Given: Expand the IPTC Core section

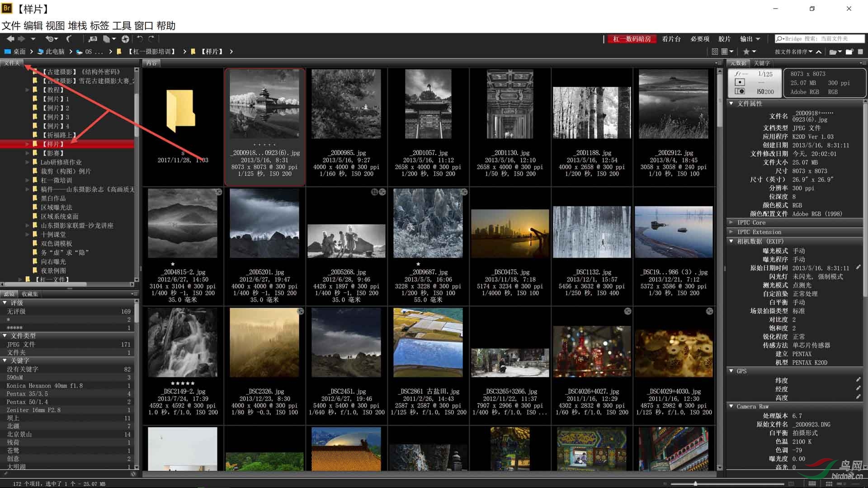Looking at the screenshot, I should point(731,222).
